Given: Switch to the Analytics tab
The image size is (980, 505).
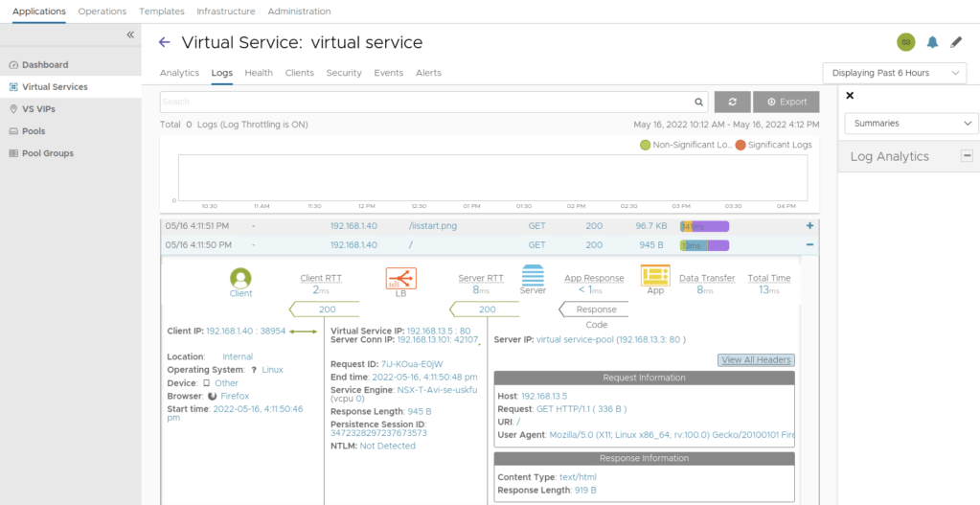Looking at the screenshot, I should 179,73.
